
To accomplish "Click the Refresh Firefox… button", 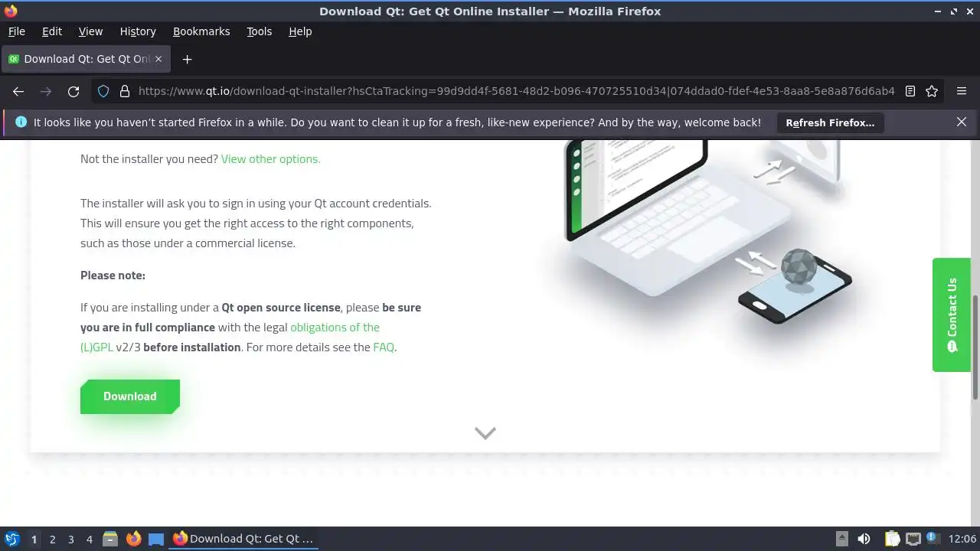I will coord(830,122).
